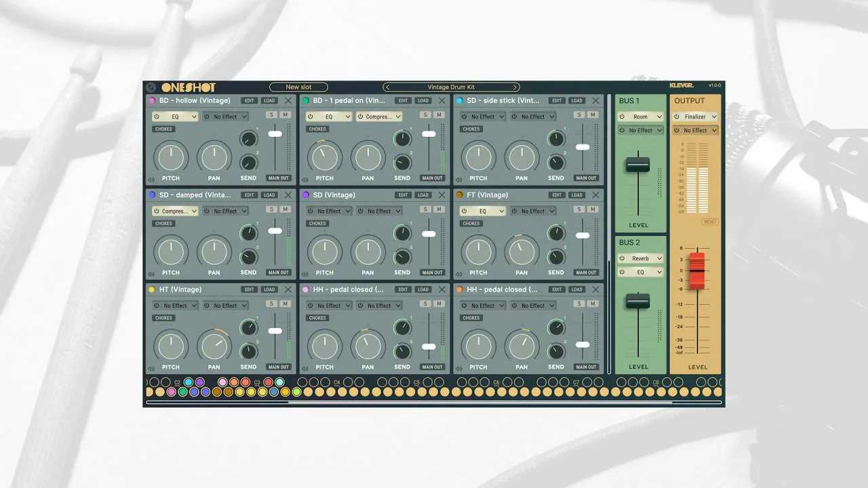The width and height of the screenshot is (868, 488).
Task: Click LOAD on the BD - 1 pedal on slot
Action: point(423,100)
